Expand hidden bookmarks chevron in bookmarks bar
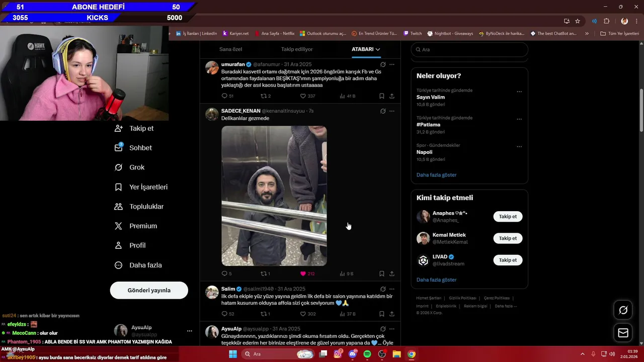Screen dimensions: 644x362 (587, 34)
